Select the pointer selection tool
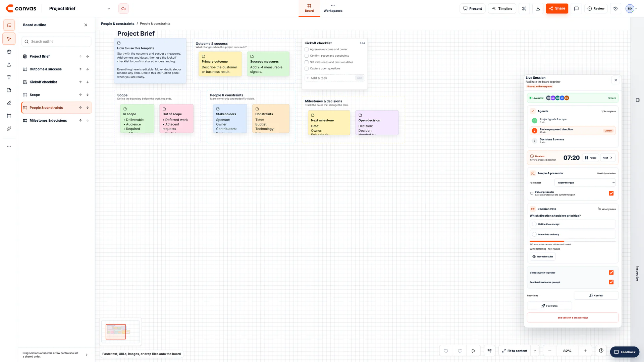This screenshot has width=644, height=362. (9, 39)
